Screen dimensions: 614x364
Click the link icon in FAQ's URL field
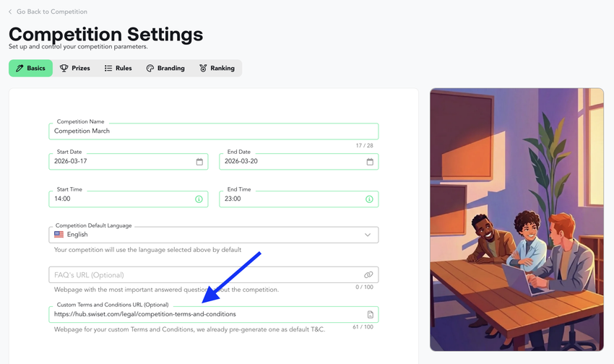368,274
